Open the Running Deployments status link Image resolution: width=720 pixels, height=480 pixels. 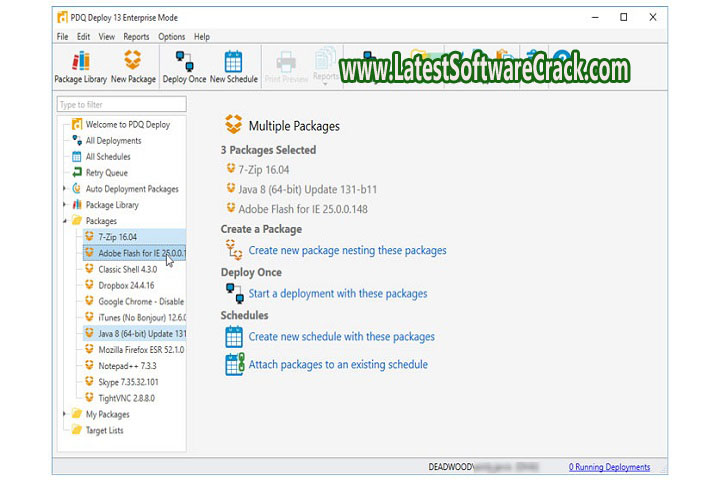tap(609, 467)
